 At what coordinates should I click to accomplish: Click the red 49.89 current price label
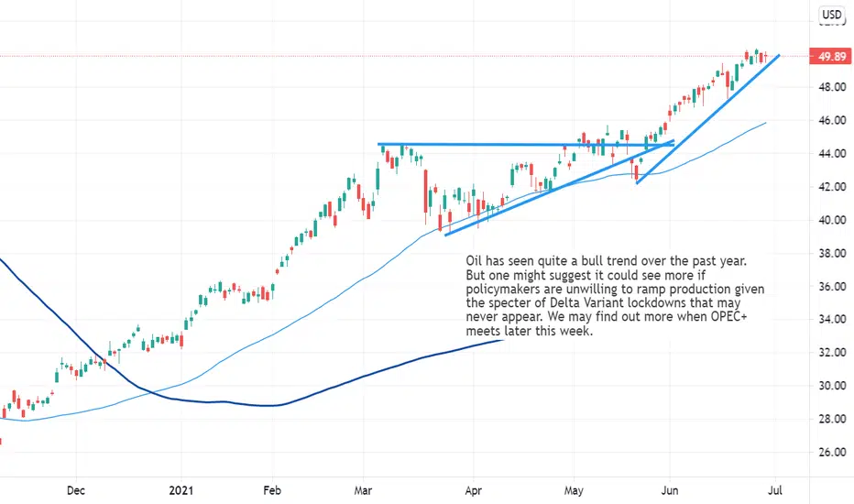click(x=831, y=56)
